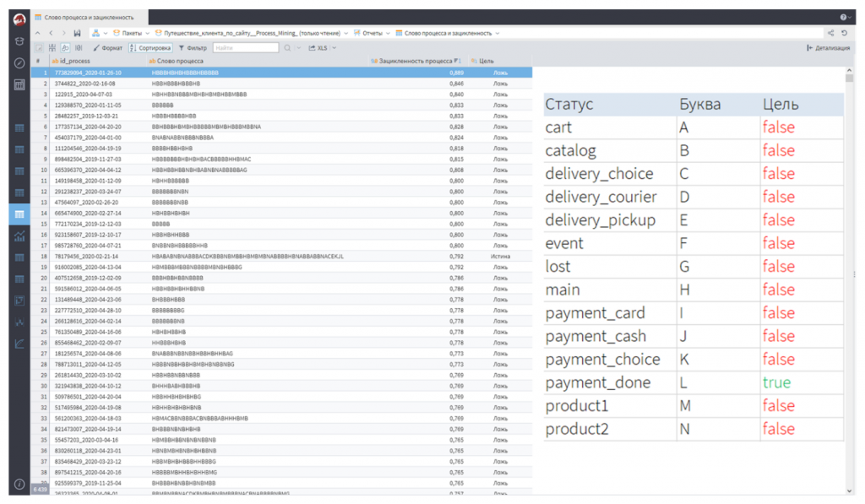
Task: Click the up-level arrow in the navigation bar
Action: tap(37, 33)
